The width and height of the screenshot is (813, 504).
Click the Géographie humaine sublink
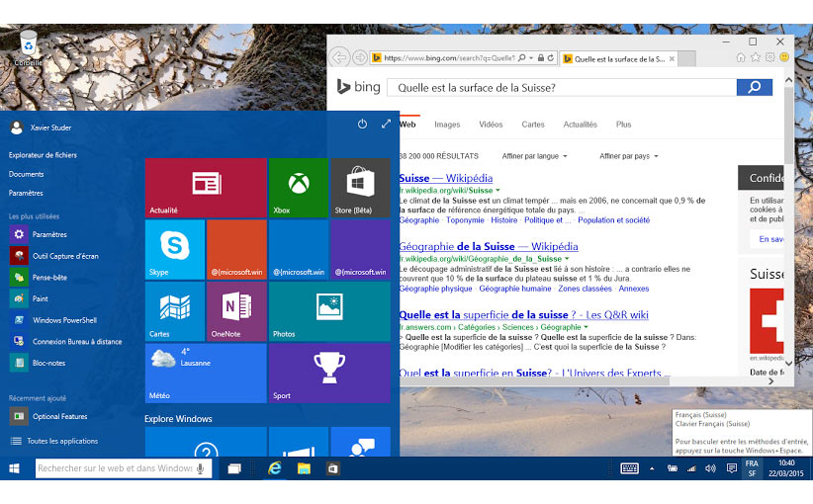pos(515,289)
